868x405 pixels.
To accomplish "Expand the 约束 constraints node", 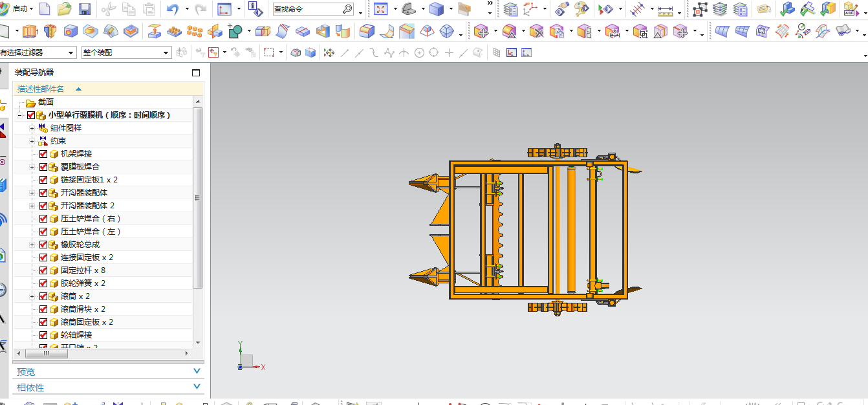I will point(31,141).
